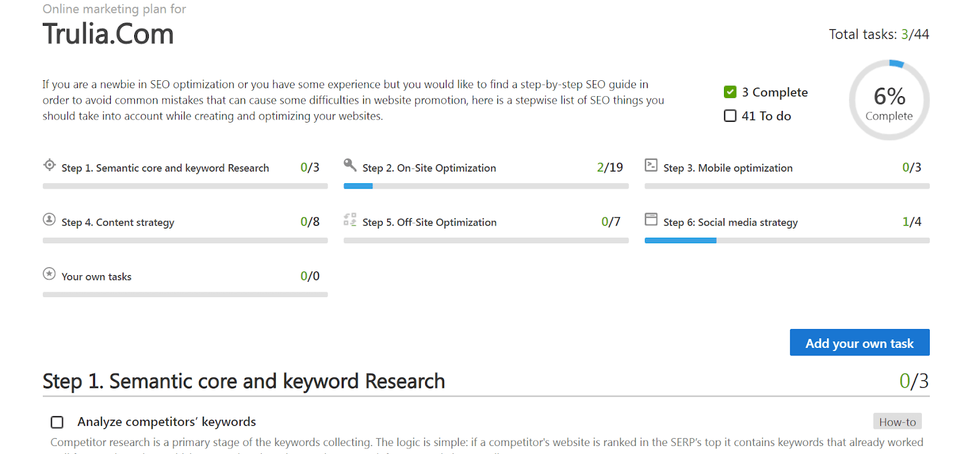Click the Step 1 section heading
The image size is (980, 454).
pos(244,381)
